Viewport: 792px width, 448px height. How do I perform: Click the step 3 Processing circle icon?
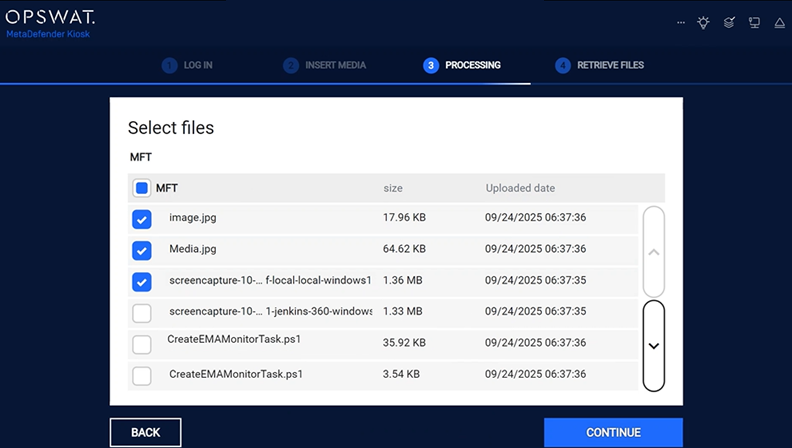431,65
